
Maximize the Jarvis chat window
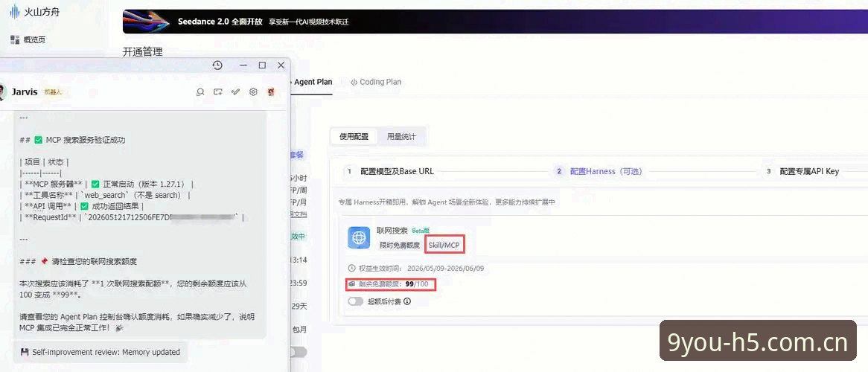pyautogui.click(x=262, y=65)
